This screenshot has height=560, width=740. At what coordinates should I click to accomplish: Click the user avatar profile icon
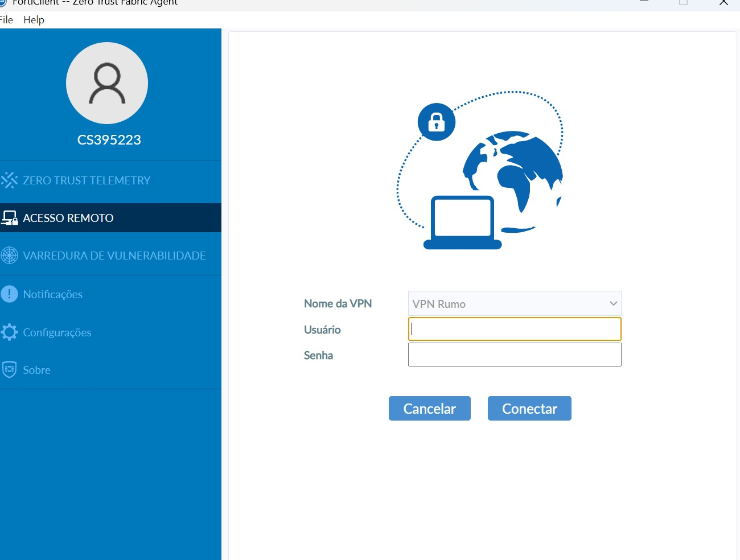coord(107,83)
